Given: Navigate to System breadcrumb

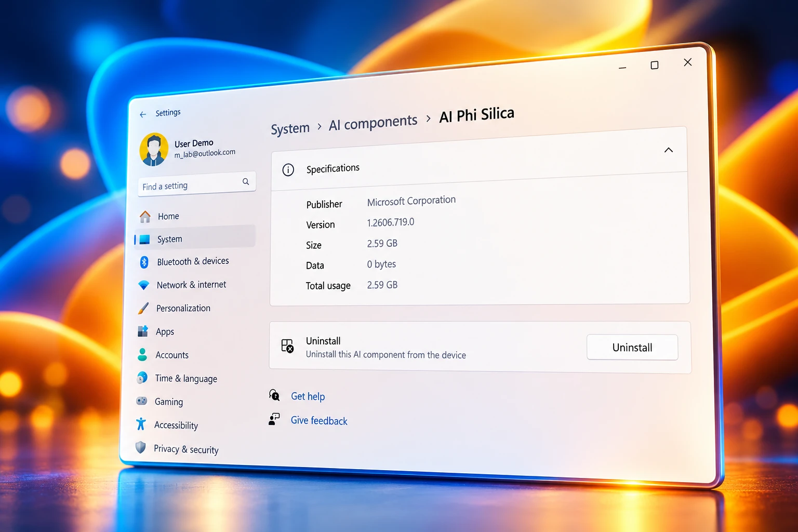Looking at the screenshot, I should coord(290,128).
